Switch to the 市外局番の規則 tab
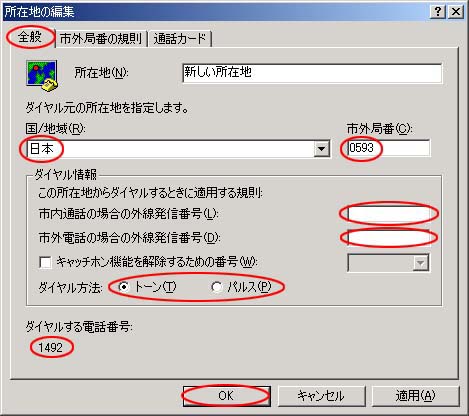This screenshot has height=416, width=469. tap(101, 39)
